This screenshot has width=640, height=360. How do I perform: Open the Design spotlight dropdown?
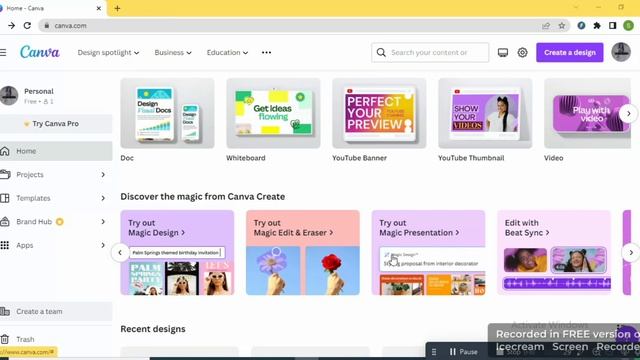[108, 52]
